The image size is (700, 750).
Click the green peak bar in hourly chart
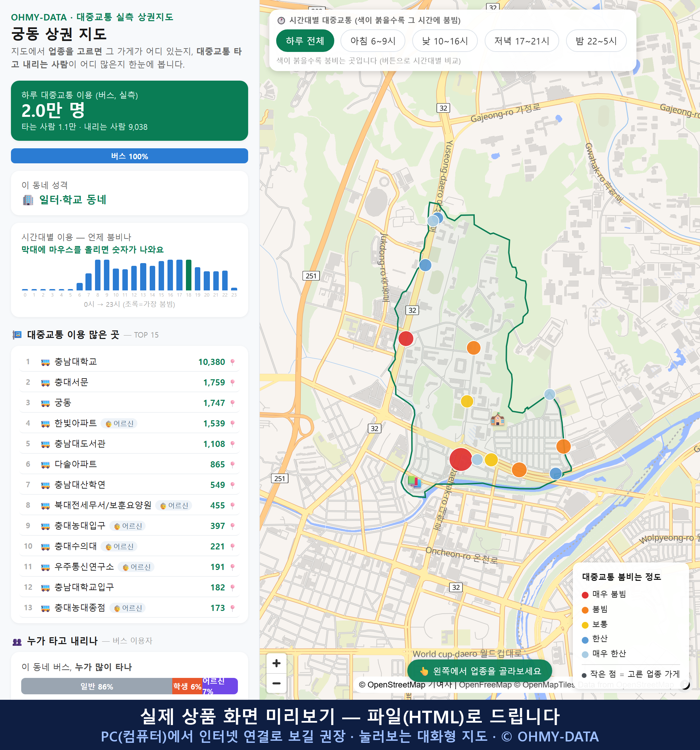[x=189, y=275]
